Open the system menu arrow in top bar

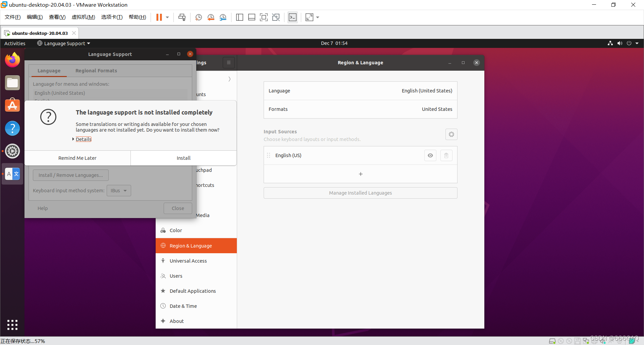click(x=637, y=43)
